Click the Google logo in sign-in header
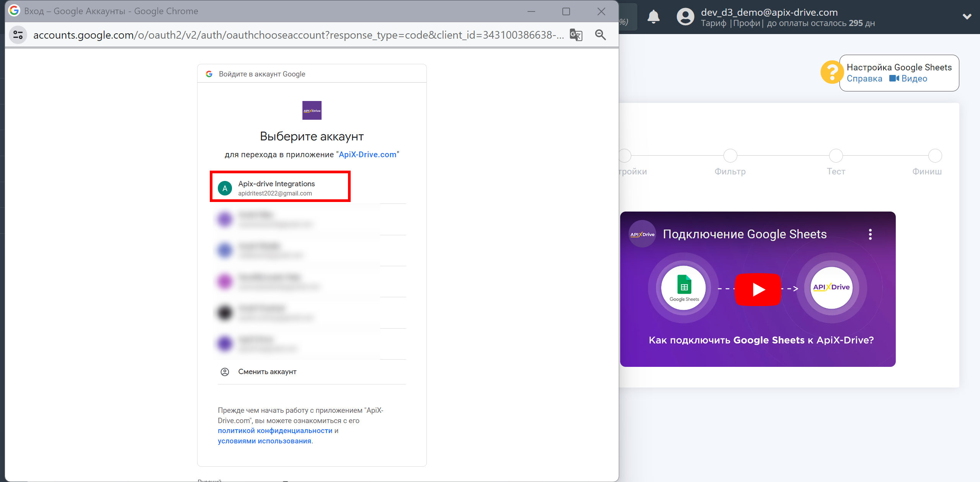Image resolution: width=980 pixels, height=482 pixels. coord(209,74)
